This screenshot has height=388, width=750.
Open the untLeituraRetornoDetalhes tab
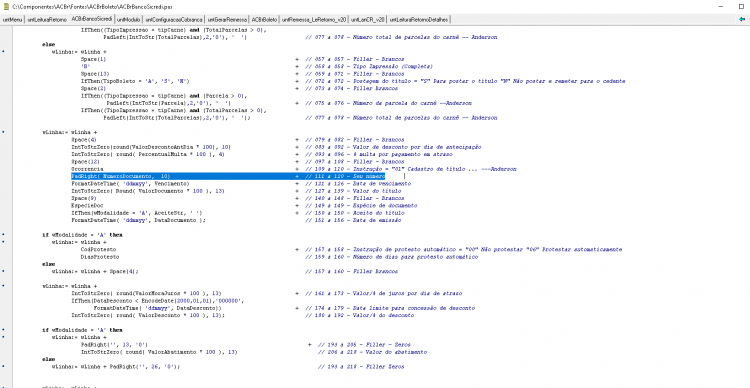point(419,20)
